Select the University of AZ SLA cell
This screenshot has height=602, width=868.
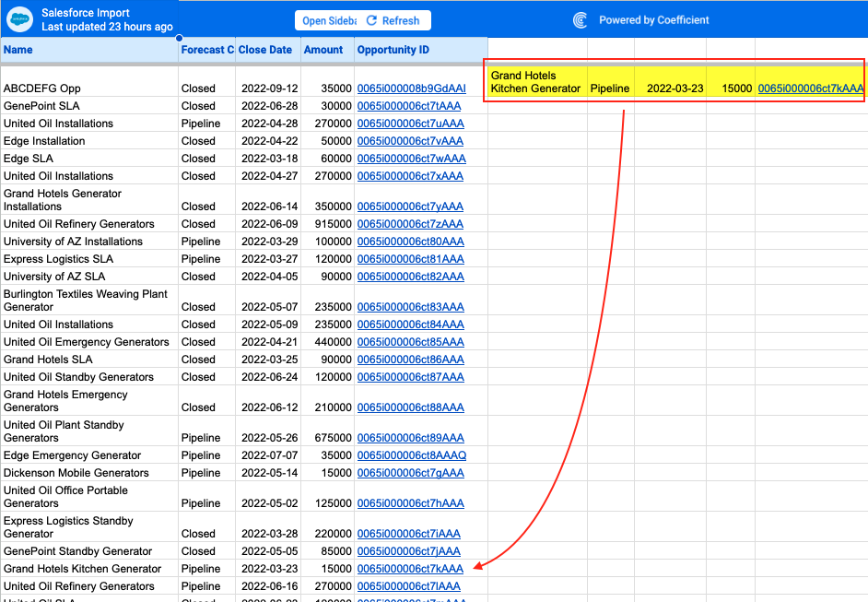pyautogui.click(x=89, y=277)
